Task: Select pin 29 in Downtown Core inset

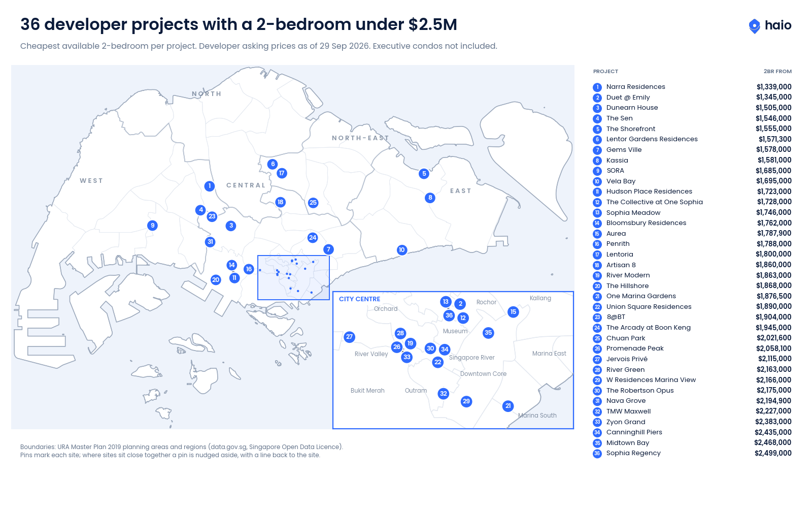Action: click(x=466, y=401)
